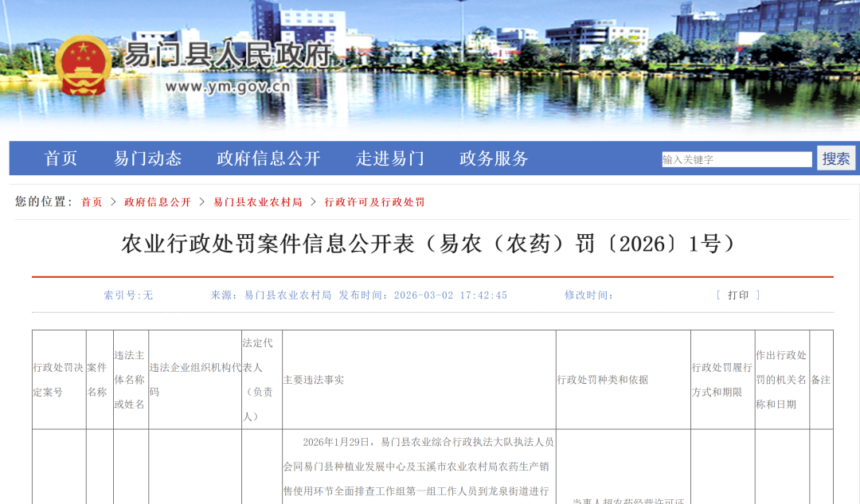Click the 案件名称 column header
Viewport: 860px width, 504px height.
point(100,380)
